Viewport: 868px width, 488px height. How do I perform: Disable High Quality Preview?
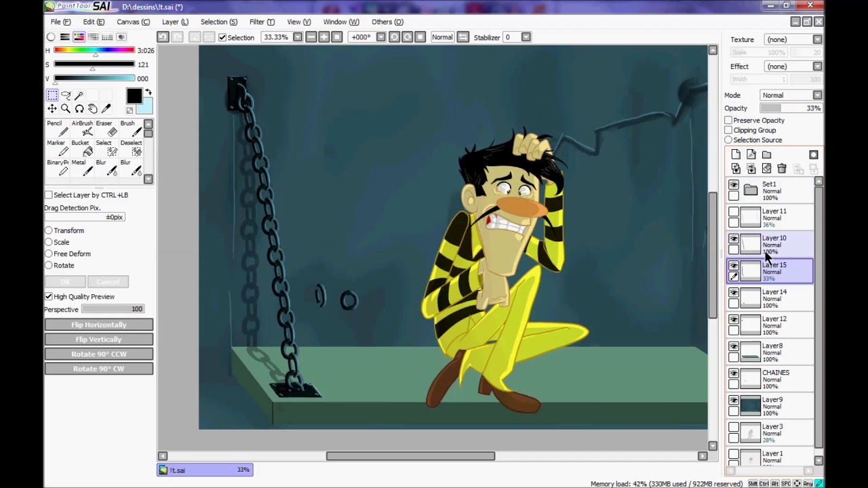pyautogui.click(x=49, y=297)
